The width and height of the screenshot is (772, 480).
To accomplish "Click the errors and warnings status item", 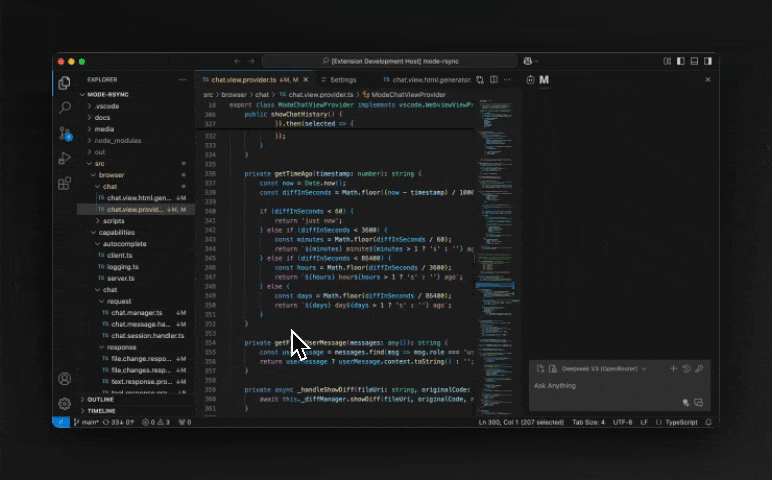I will 156,422.
